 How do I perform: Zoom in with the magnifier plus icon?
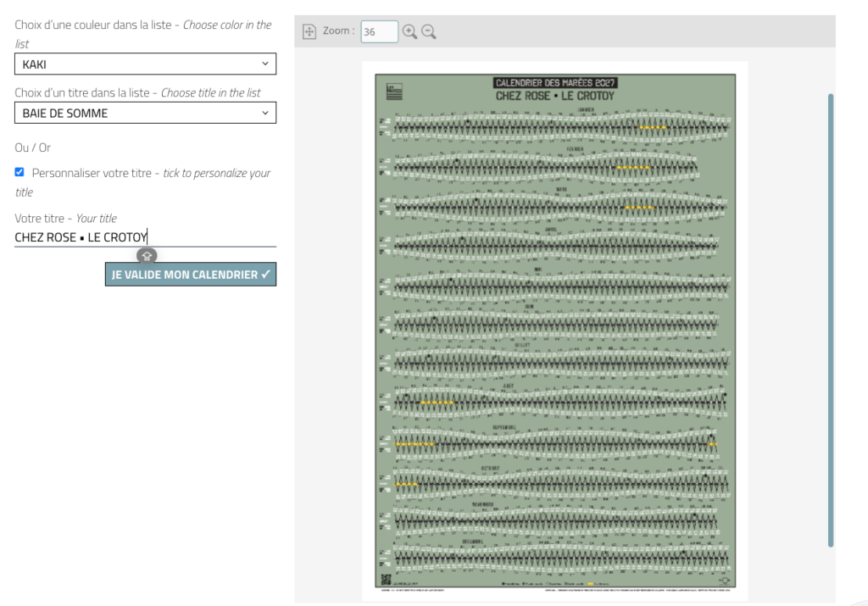tap(409, 31)
